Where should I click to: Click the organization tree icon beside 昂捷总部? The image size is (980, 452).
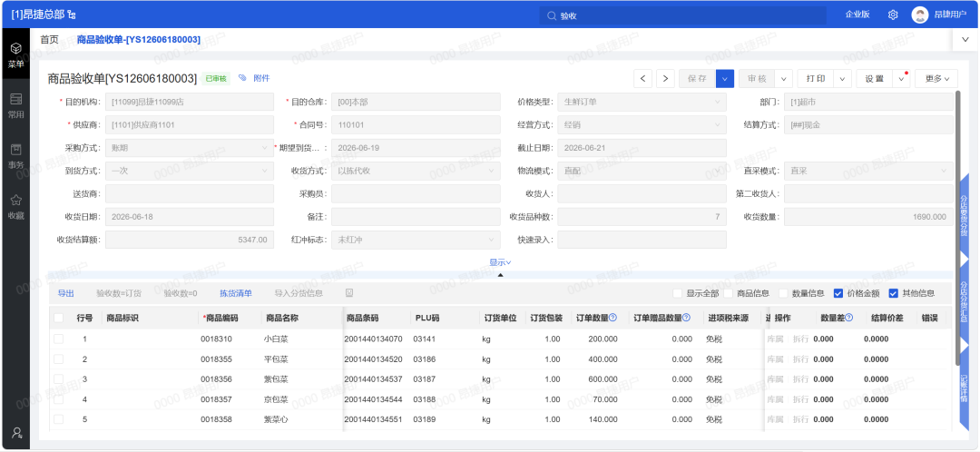click(72, 15)
